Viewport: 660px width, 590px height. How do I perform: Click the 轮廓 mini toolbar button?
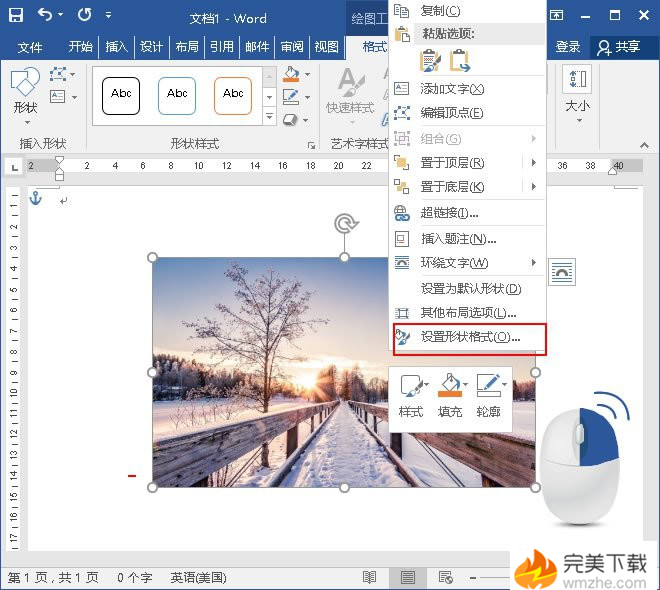489,396
